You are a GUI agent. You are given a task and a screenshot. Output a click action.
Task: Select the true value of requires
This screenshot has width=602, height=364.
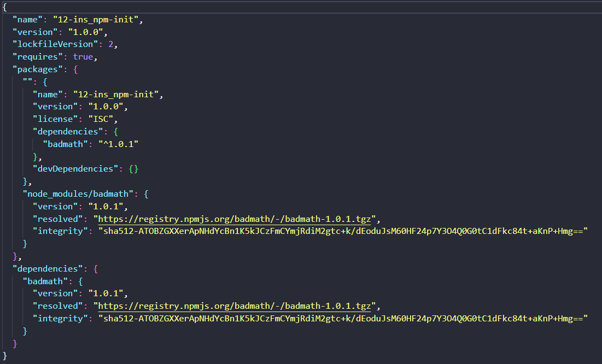83,57
